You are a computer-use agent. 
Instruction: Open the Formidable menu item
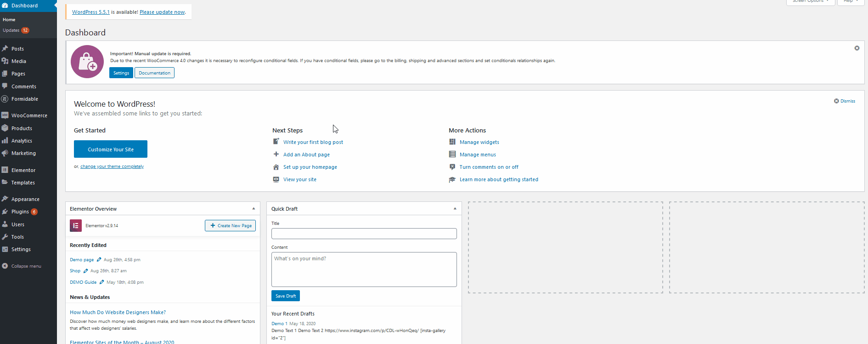(28, 99)
